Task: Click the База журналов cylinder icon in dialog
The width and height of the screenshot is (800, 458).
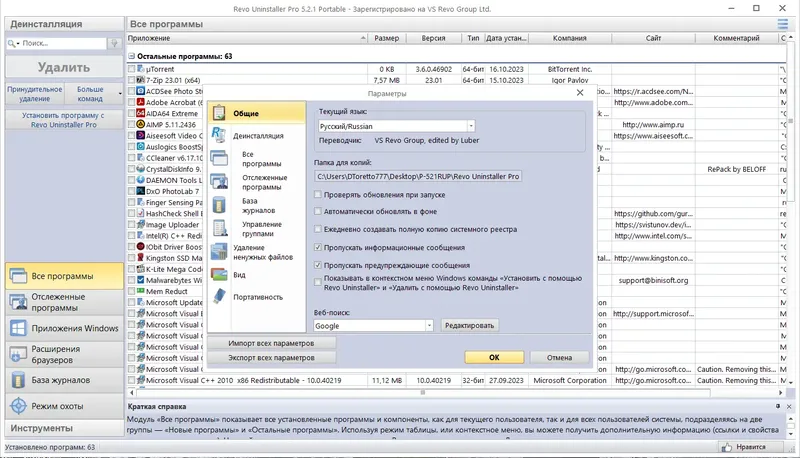Action: pos(219,205)
